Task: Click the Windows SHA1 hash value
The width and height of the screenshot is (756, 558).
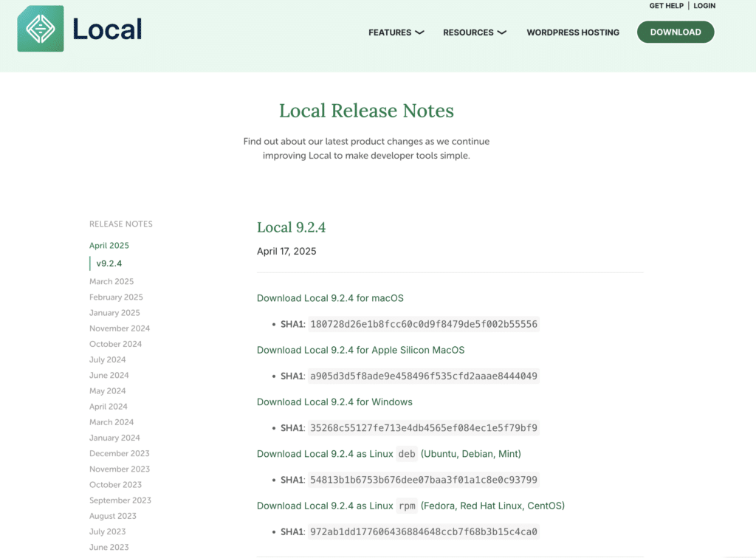Action: point(424,428)
